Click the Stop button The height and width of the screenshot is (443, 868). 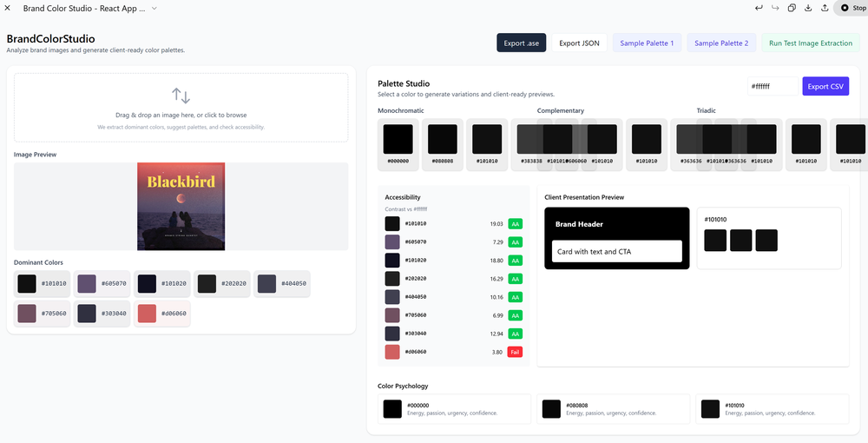pyautogui.click(x=852, y=8)
